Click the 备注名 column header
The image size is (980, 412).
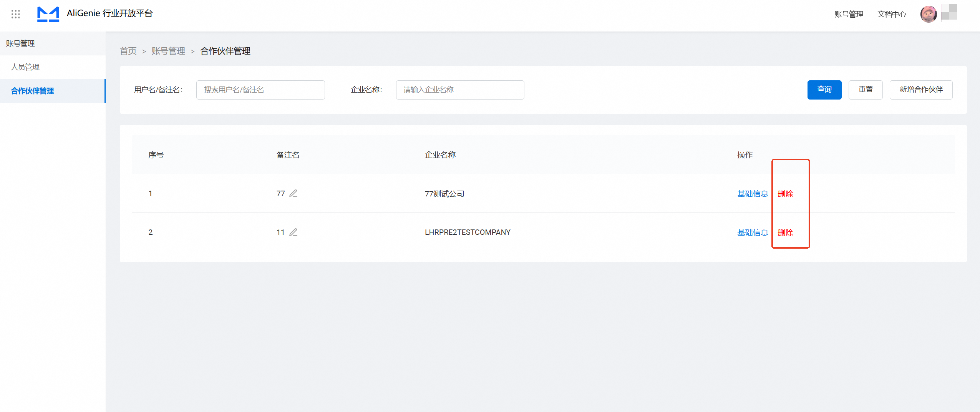tap(288, 155)
